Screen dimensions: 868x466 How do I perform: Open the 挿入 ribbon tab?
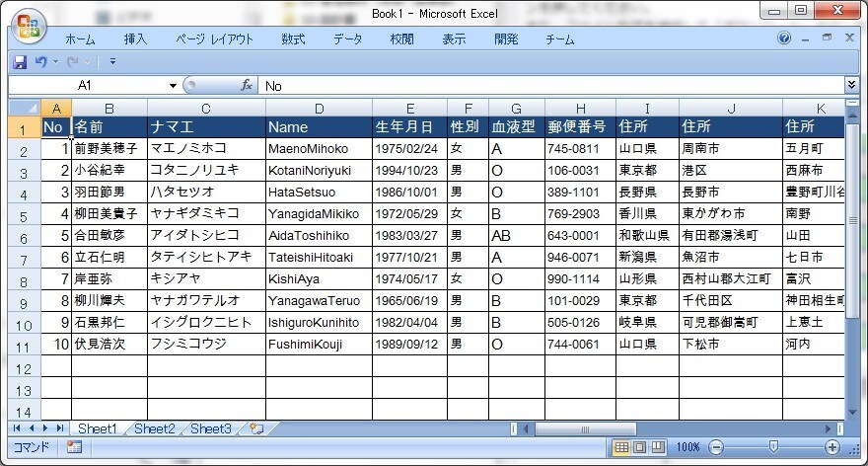coord(135,39)
